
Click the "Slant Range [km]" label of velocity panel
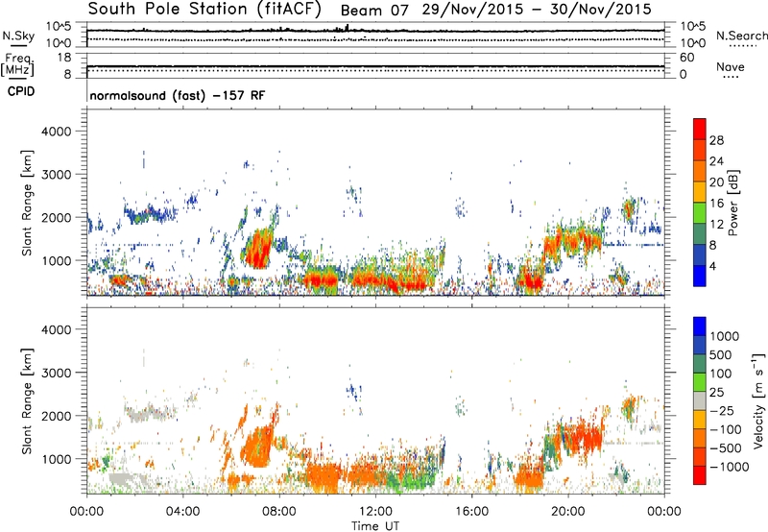coord(27,400)
